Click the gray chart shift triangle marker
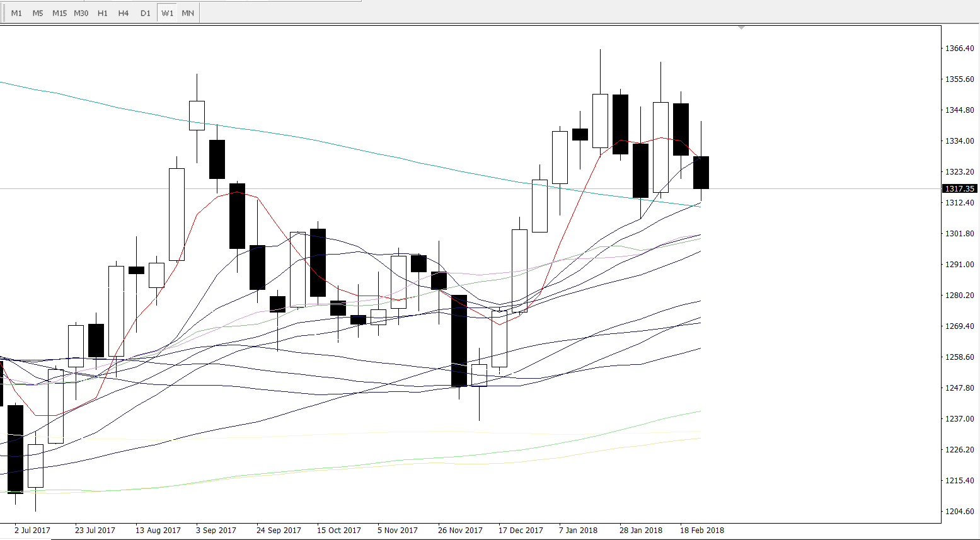The width and height of the screenshot is (980, 540). [741, 28]
